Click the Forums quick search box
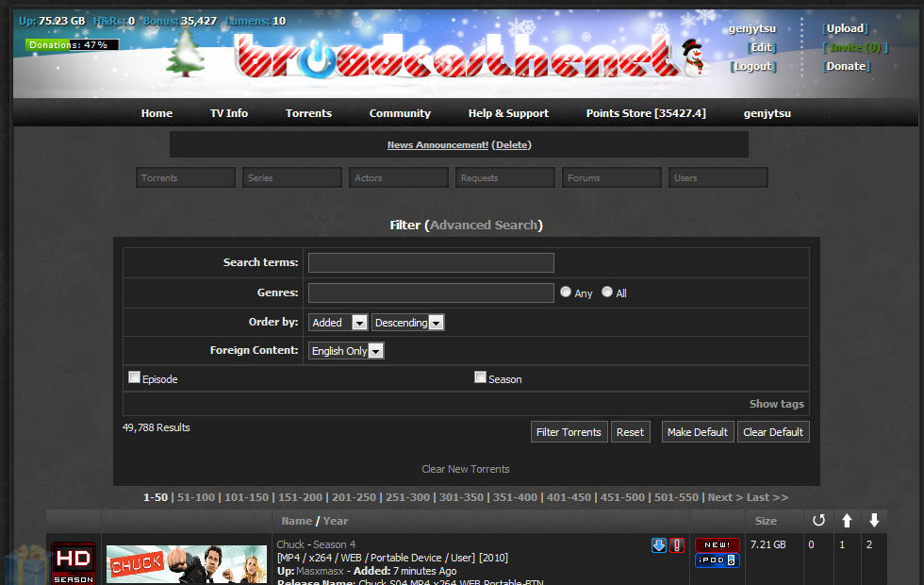The height and width of the screenshot is (585, 924). point(612,177)
